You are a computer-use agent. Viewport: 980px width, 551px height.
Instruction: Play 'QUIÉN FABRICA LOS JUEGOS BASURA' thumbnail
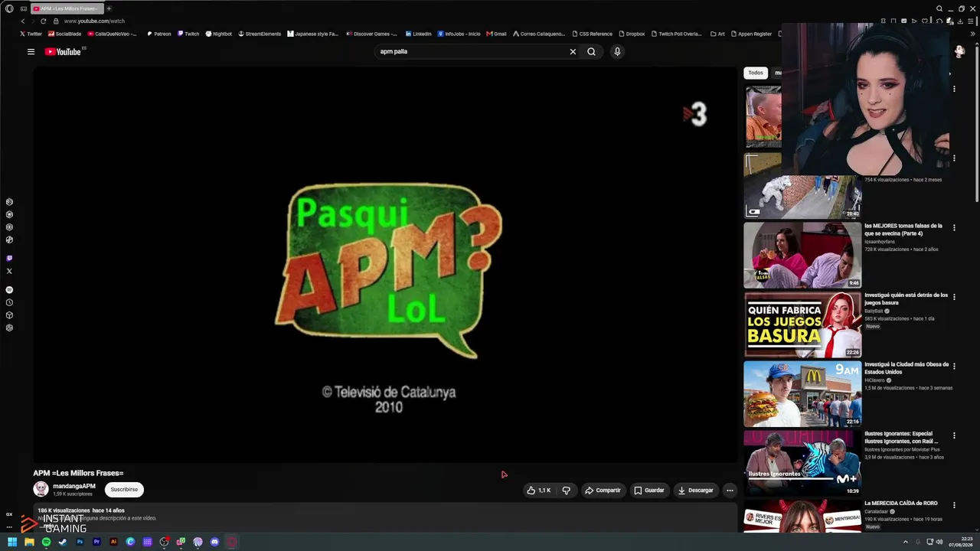pyautogui.click(x=802, y=324)
